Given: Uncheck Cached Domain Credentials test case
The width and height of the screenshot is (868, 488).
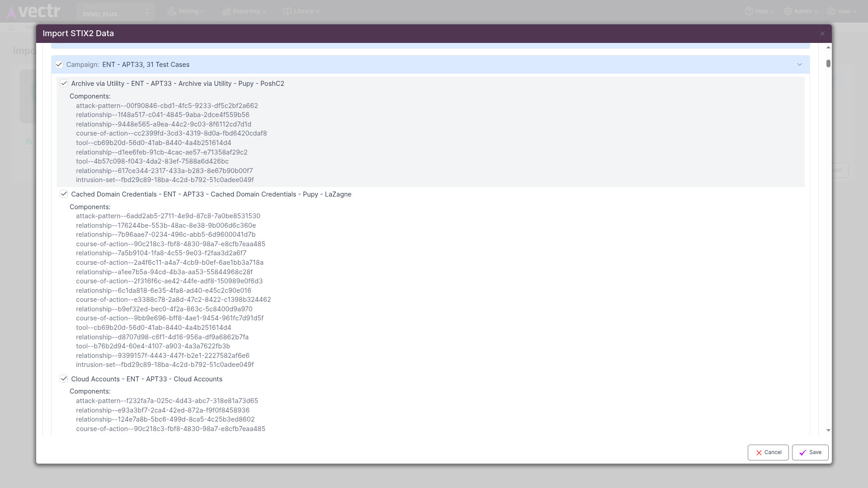Looking at the screenshot, I should coord(64,194).
